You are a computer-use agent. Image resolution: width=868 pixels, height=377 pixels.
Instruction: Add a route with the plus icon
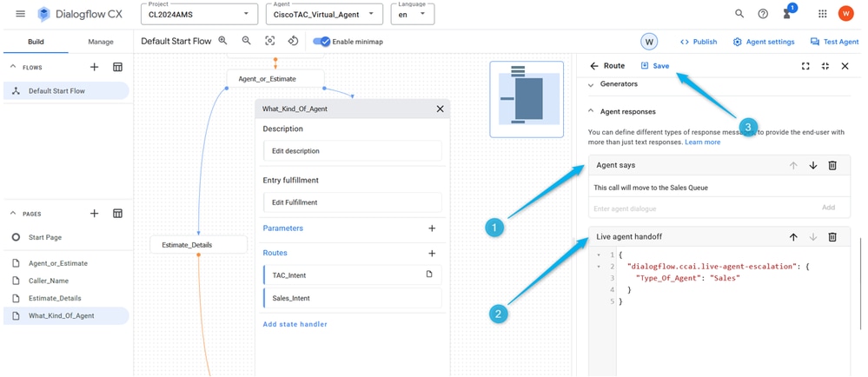(x=433, y=253)
